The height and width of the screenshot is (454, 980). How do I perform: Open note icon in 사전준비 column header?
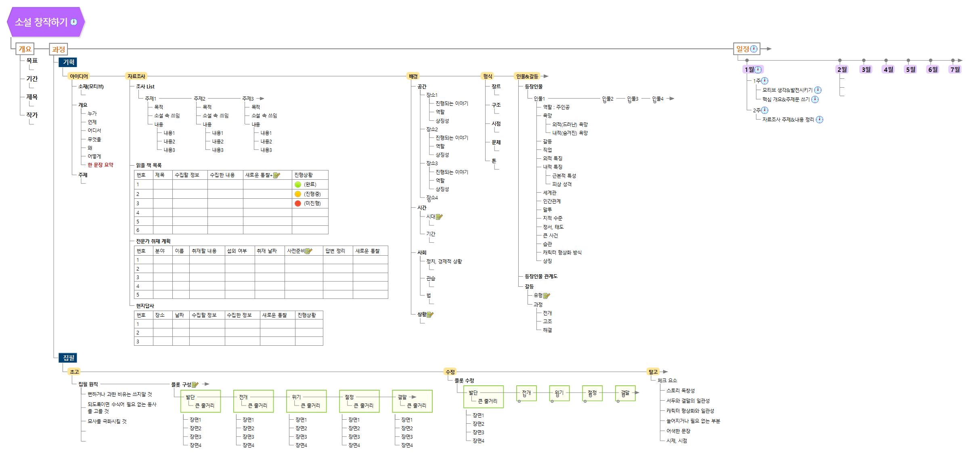[308, 251]
